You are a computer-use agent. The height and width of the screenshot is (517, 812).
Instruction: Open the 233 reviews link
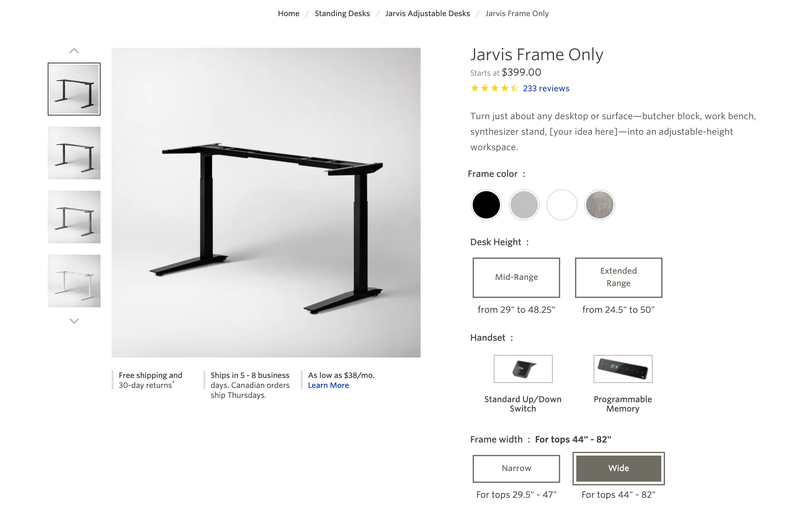click(546, 88)
